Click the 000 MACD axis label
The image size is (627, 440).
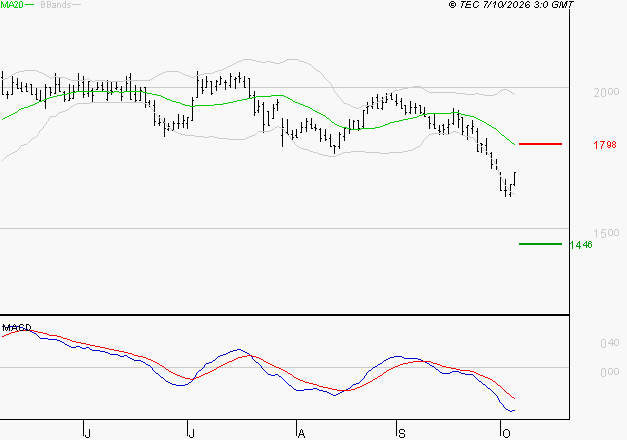pyautogui.click(x=610, y=372)
